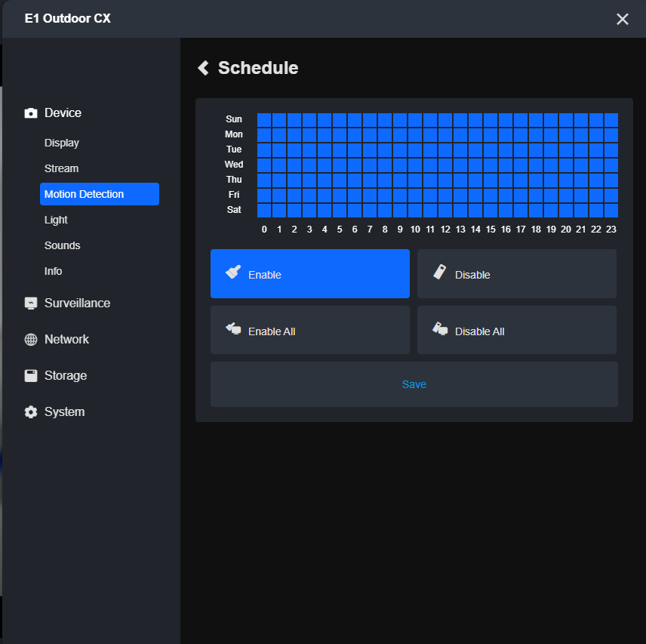Toggle the Sun hour 23 cell
The image size is (646, 644).
tap(611, 120)
